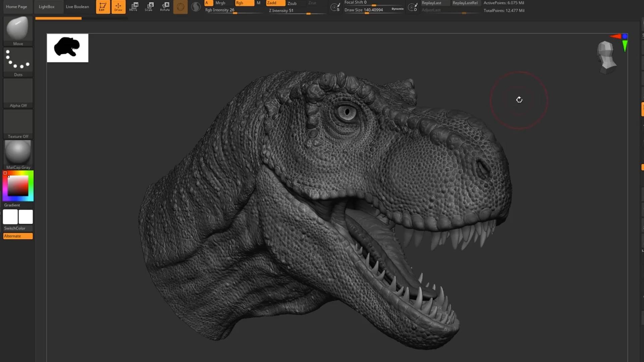Click the T-rex silhouette thumbnail

pos(67,48)
